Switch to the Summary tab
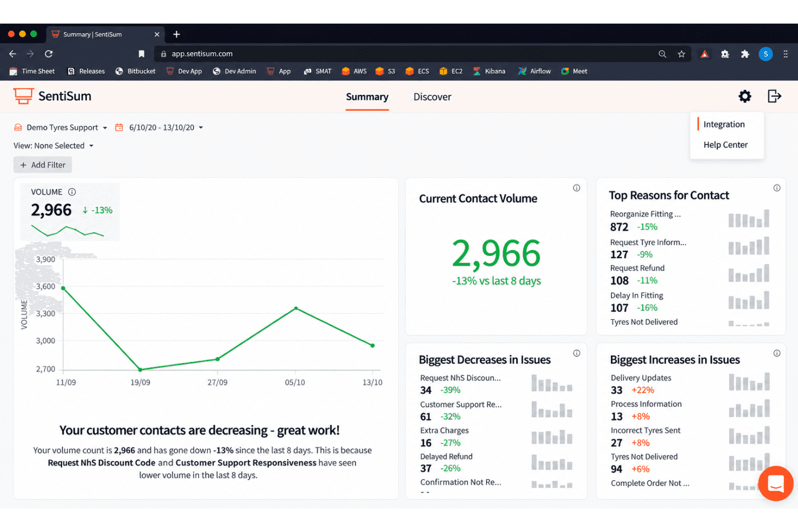798x532 pixels. [x=367, y=97]
